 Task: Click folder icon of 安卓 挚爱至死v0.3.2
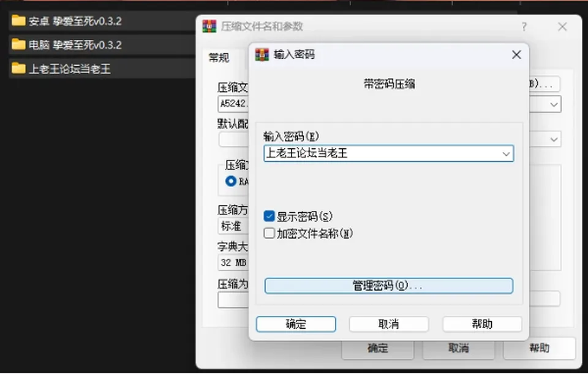18,21
